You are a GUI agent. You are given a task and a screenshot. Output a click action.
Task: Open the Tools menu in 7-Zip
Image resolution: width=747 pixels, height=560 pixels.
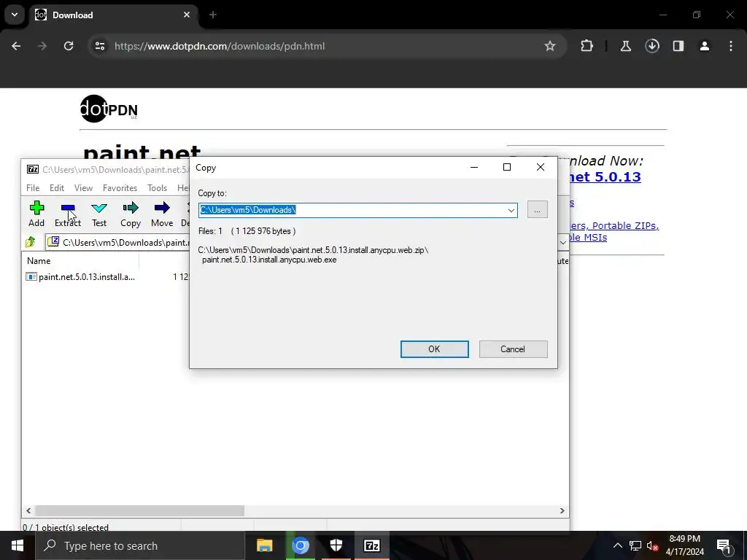(157, 187)
